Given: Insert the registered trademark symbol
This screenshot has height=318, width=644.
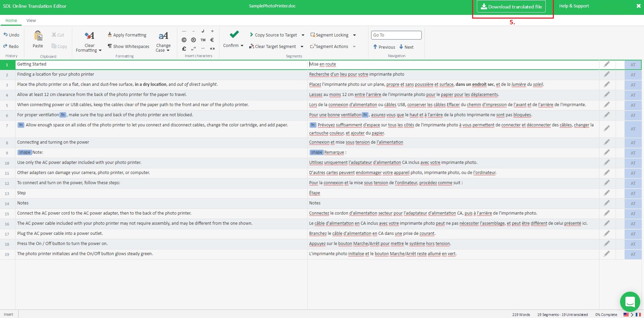Looking at the screenshot, I should 194,40.
